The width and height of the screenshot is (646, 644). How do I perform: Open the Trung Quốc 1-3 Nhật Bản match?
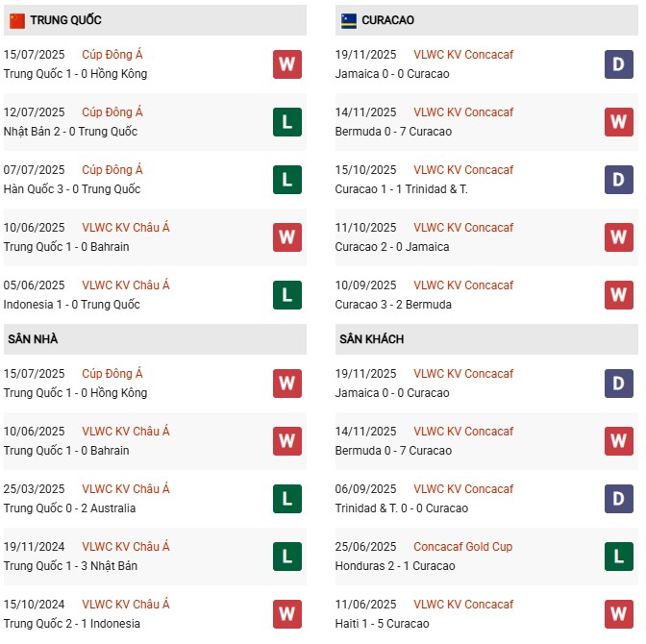point(70,566)
